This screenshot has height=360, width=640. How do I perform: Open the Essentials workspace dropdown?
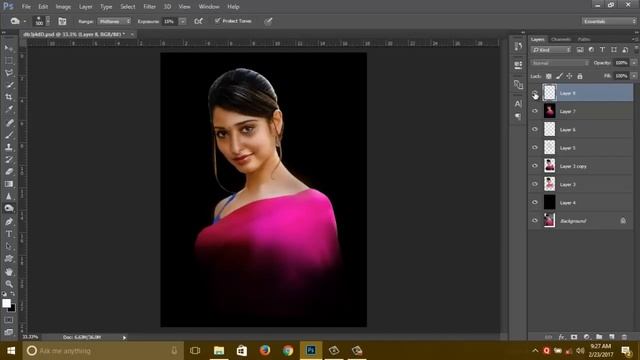609,21
